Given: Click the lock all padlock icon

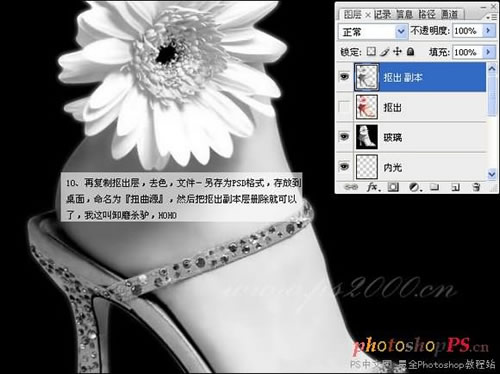Looking at the screenshot, I should (x=411, y=51).
